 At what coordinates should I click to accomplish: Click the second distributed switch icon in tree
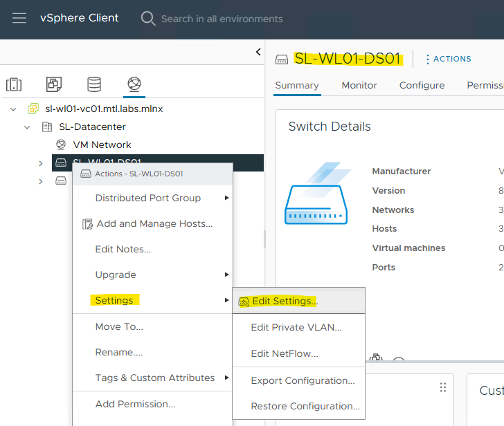click(61, 180)
